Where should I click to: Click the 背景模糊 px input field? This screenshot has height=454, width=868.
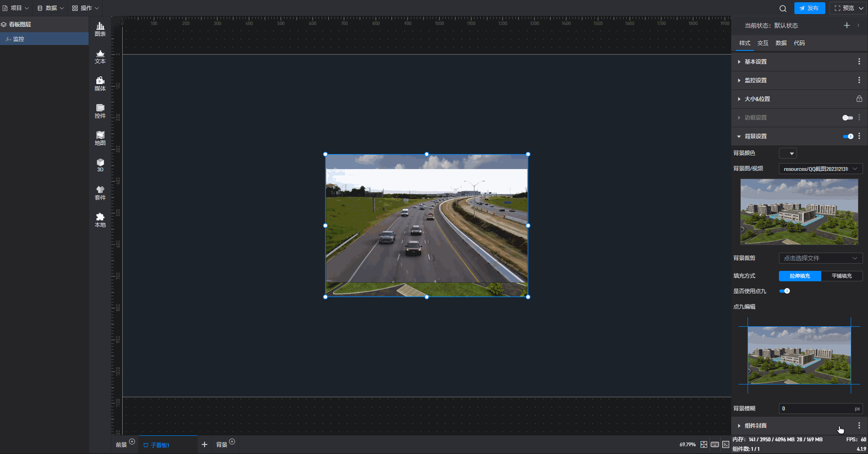tap(816, 409)
